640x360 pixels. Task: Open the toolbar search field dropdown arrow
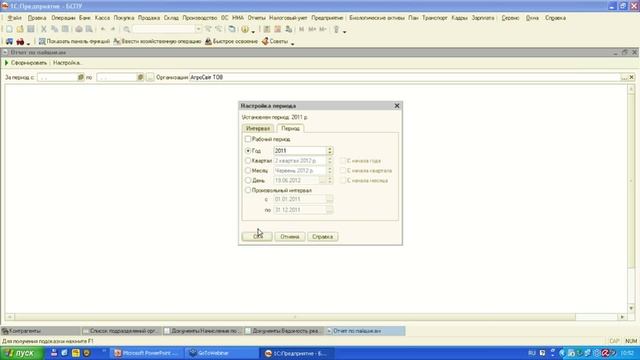[198, 29]
